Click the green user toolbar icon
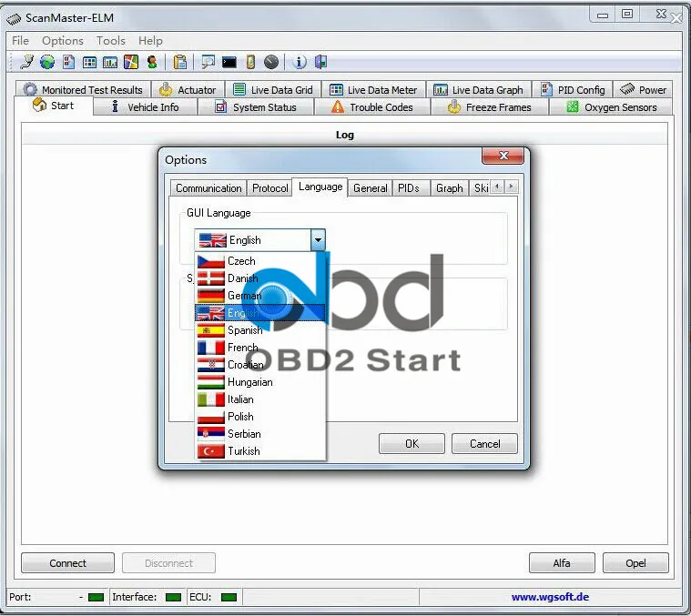 tap(152, 62)
